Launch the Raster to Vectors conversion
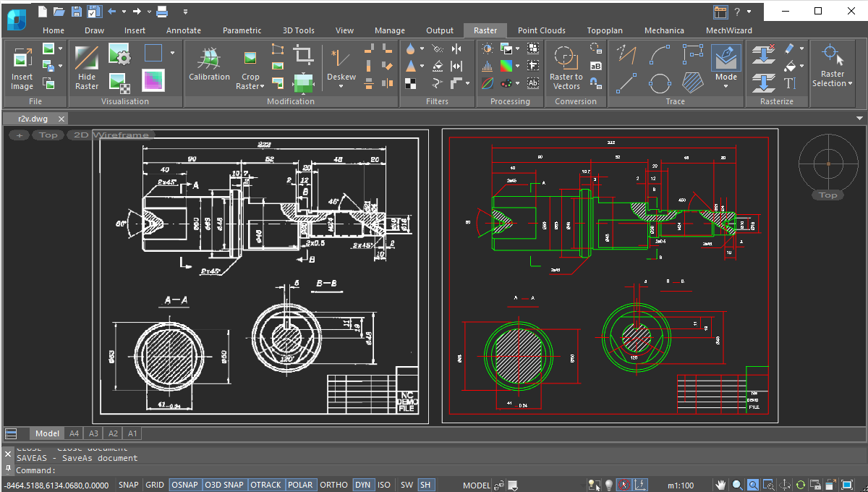This screenshot has width=868, height=492. tap(565, 65)
